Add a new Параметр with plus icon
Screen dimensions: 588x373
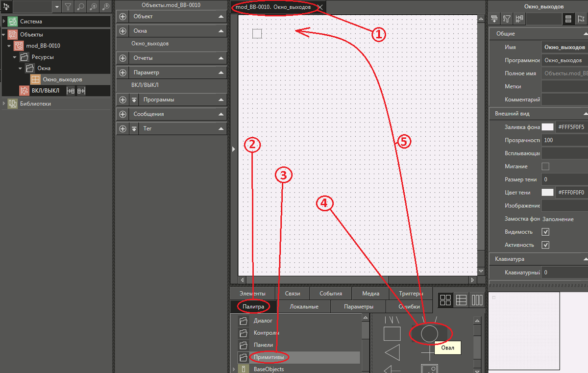[x=122, y=73]
